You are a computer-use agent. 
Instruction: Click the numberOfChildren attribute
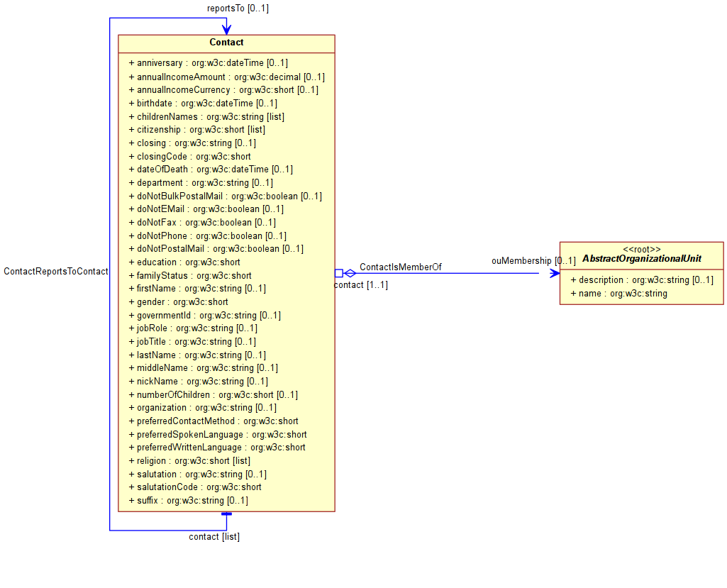tap(213, 395)
